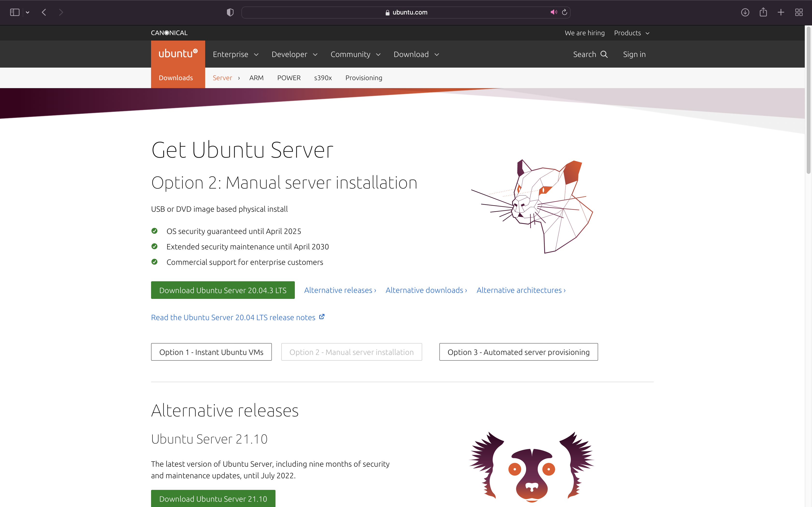Show Safari downloads icon

tap(745, 12)
